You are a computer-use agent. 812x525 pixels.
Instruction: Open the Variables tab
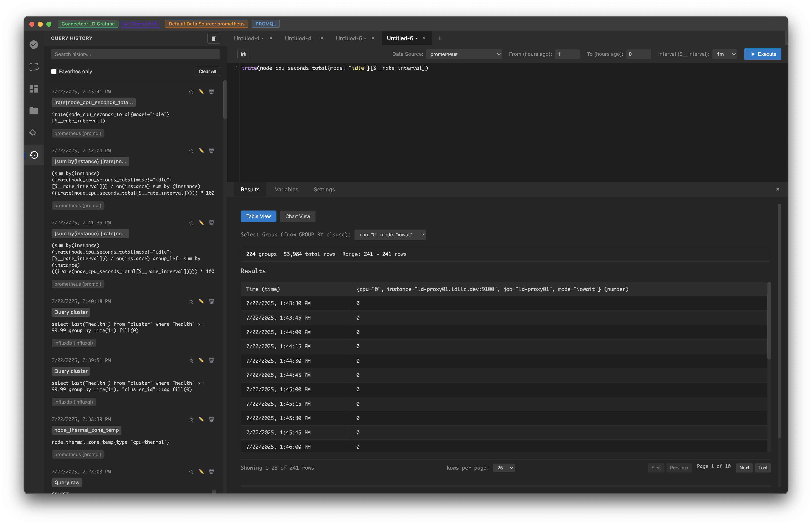tap(286, 190)
